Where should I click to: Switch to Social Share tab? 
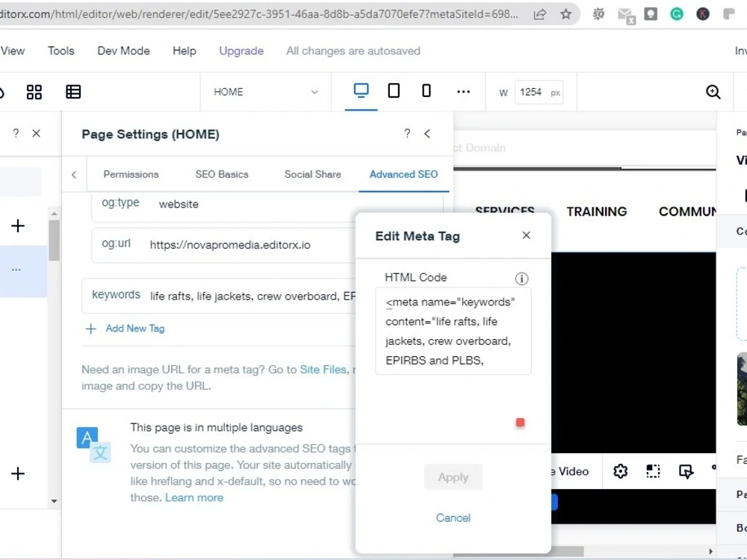click(x=312, y=174)
